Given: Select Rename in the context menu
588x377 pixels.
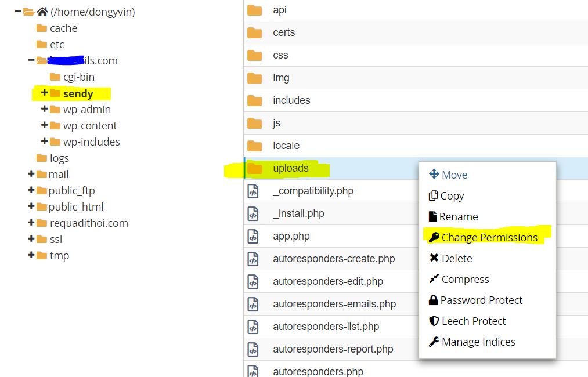Looking at the screenshot, I should click(458, 216).
